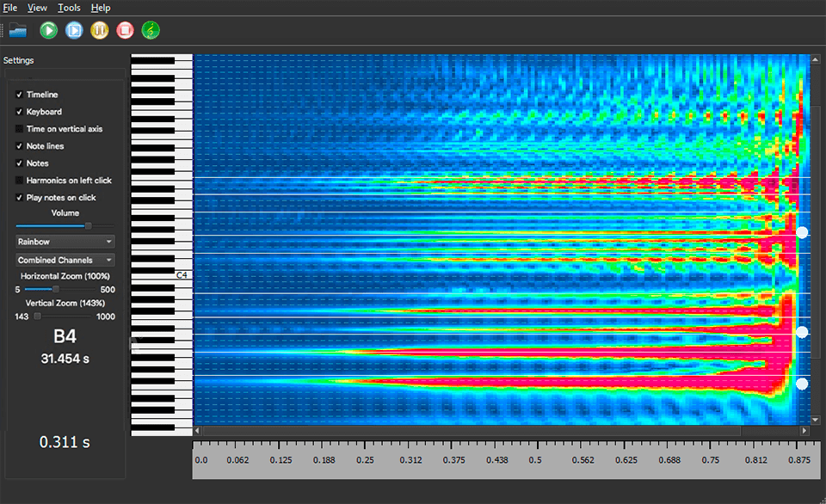Image resolution: width=826 pixels, height=504 pixels.
Task: Toggle Harmonics on left click
Action: pyautogui.click(x=19, y=181)
